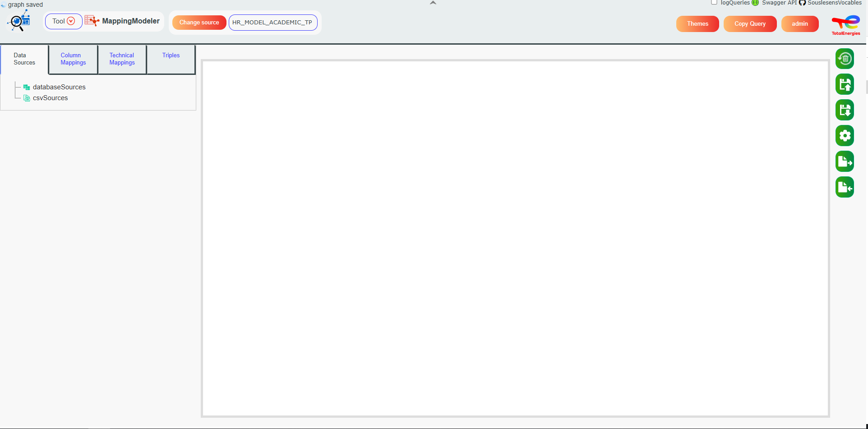Viewport: 868px width, 429px height.
Task: Click the file import arrow-left icon
Action: 845,187
